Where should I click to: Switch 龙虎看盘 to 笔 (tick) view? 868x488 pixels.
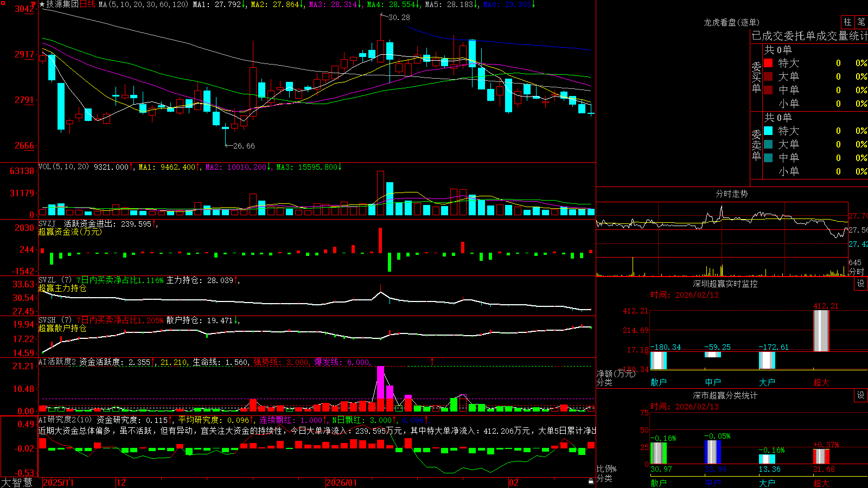tap(861, 22)
